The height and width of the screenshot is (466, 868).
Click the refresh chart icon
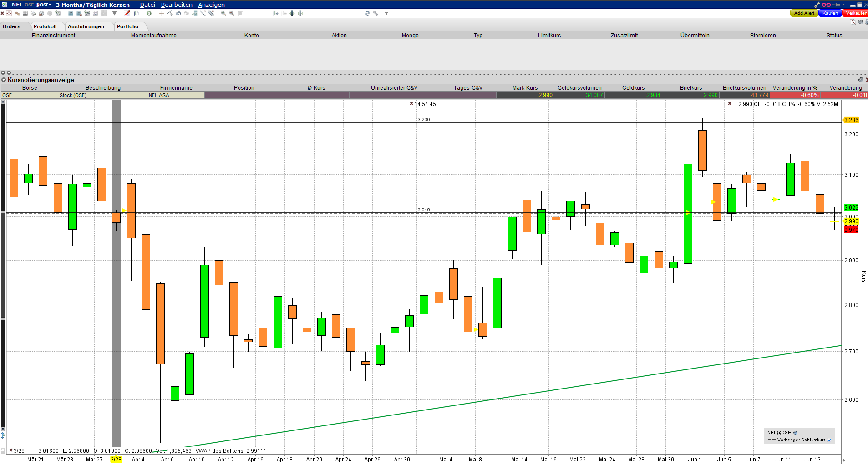click(x=367, y=13)
